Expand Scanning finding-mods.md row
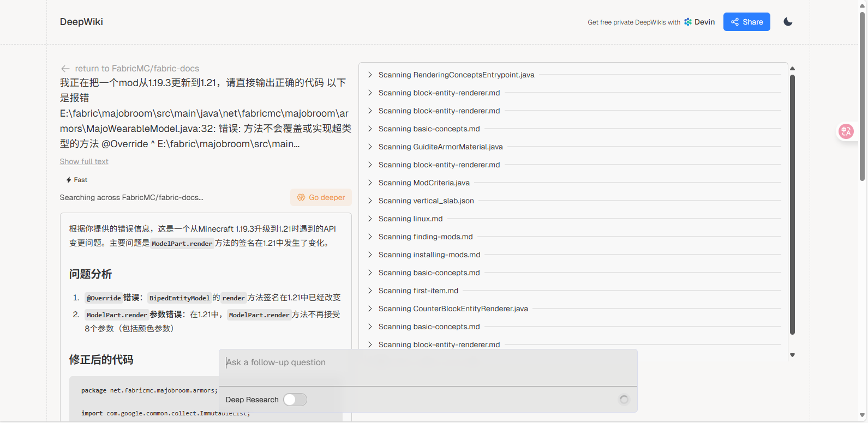 click(574, 237)
